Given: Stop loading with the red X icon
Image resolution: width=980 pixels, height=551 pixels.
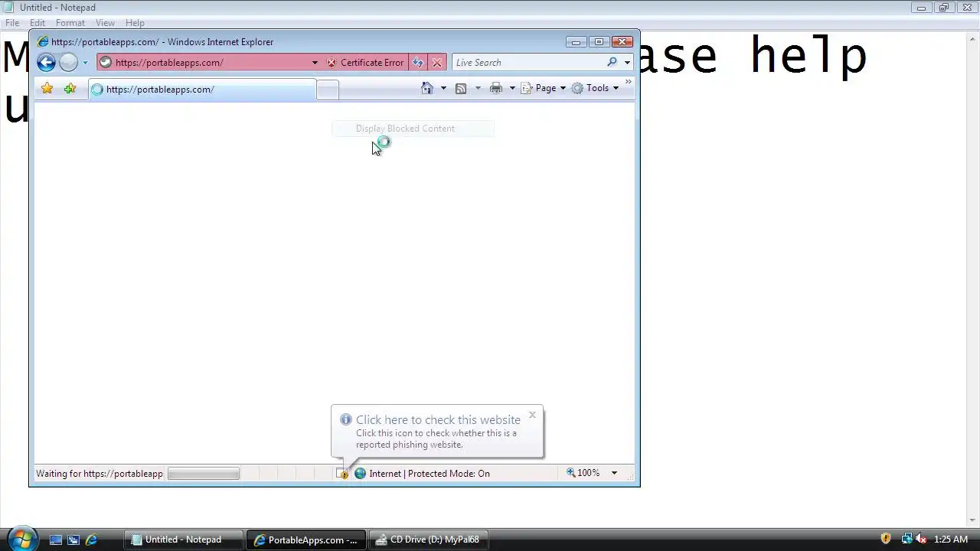Looking at the screenshot, I should point(436,63).
